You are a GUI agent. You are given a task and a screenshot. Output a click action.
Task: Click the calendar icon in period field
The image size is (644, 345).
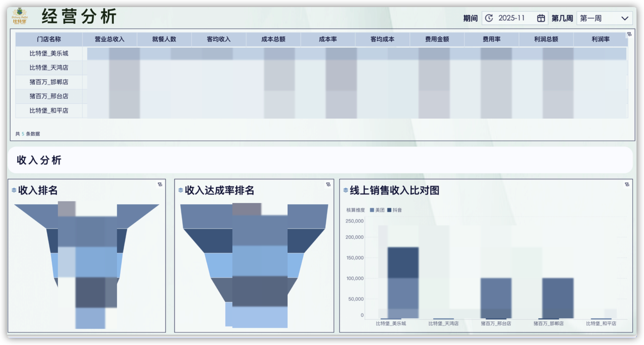coord(541,18)
